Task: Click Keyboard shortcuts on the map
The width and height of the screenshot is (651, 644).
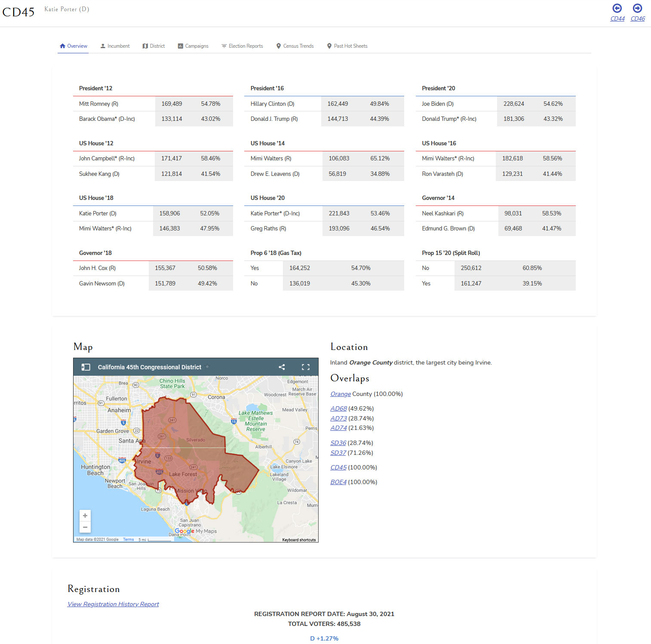Action: tap(299, 540)
